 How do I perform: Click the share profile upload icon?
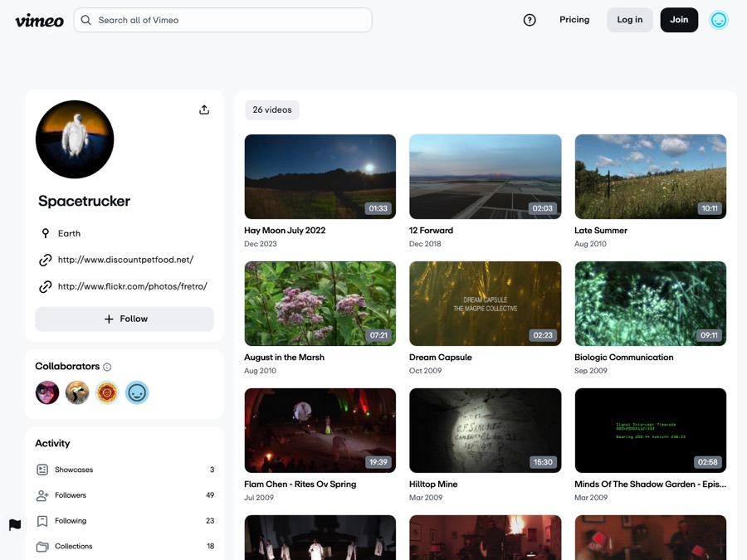(204, 110)
